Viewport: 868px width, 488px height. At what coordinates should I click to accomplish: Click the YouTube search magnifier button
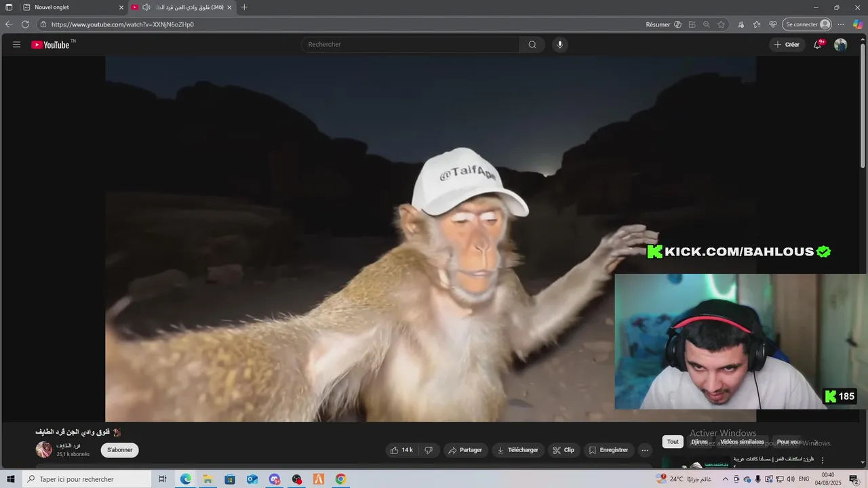[532, 45]
